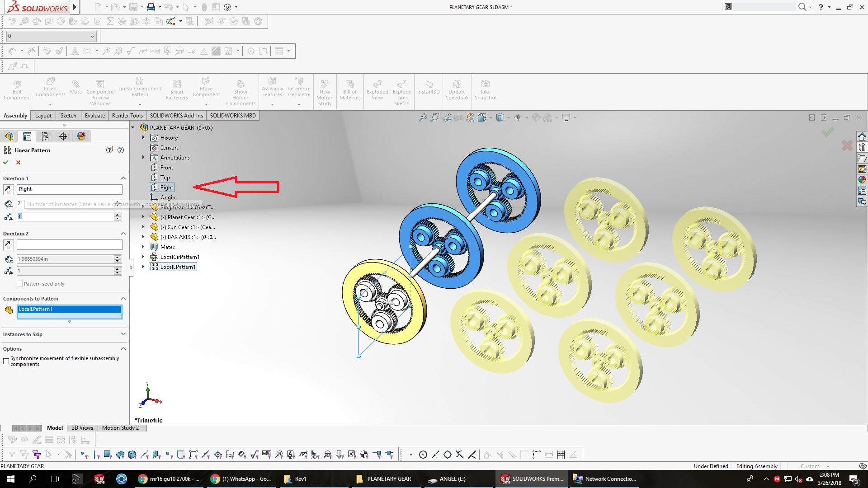The image size is (868, 488).
Task: Open the Appearances color ball task pane icon
Action: tap(862, 179)
